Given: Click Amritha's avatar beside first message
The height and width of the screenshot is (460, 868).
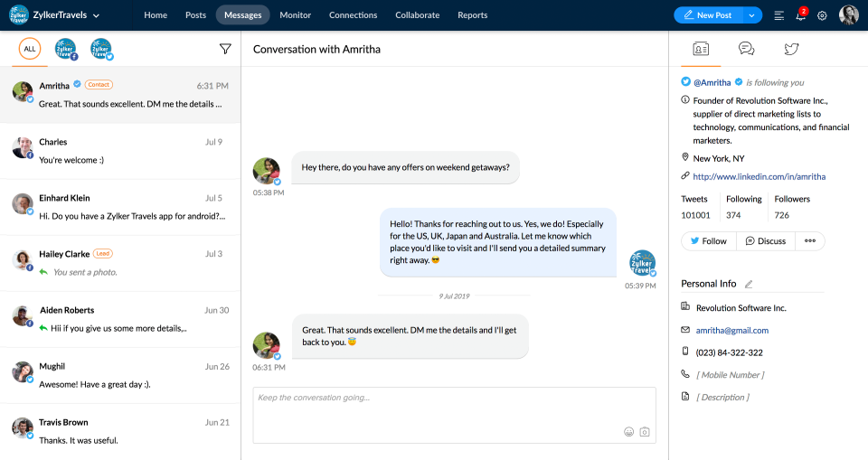Looking at the screenshot, I should pyautogui.click(x=266, y=171).
